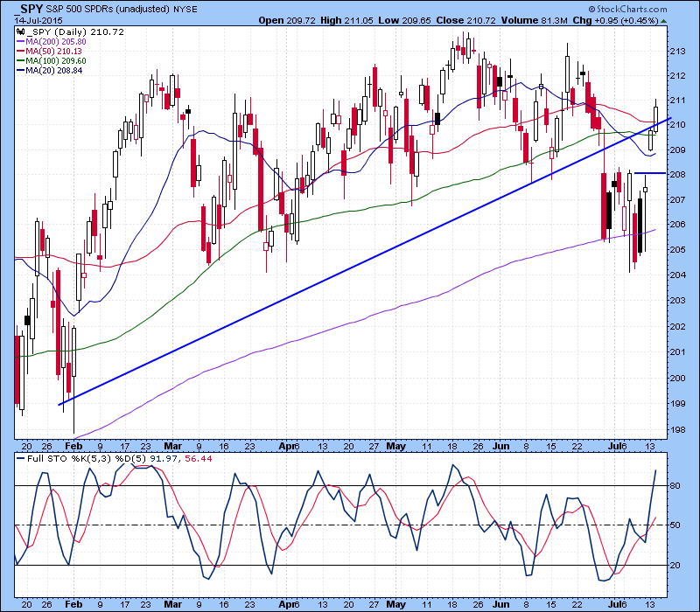700x612 pixels.
Task: Click the 80 level label on the stochastic axis
Action: tap(675, 485)
